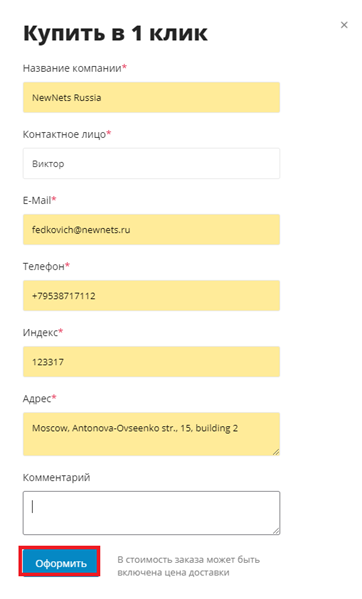Click the delivery price note text

[x=189, y=566]
